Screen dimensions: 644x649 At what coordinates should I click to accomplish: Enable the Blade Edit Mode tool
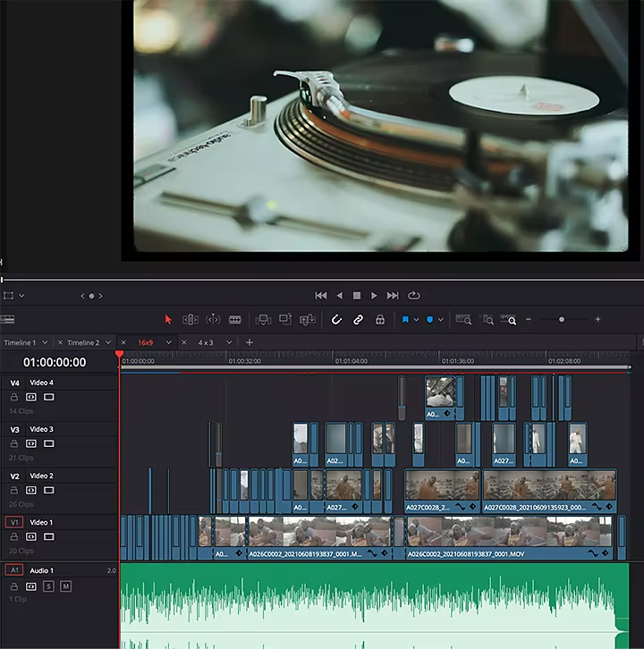click(235, 319)
